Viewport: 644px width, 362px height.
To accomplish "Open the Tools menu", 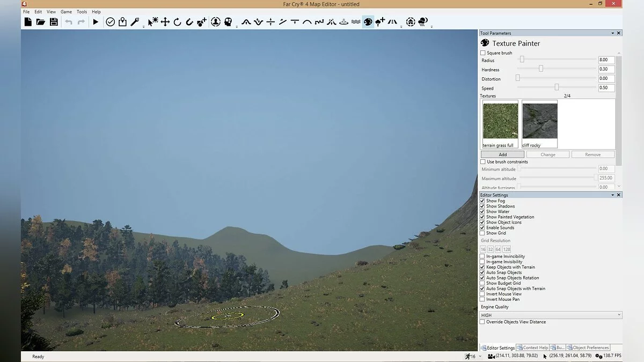I will pos(82,12).
